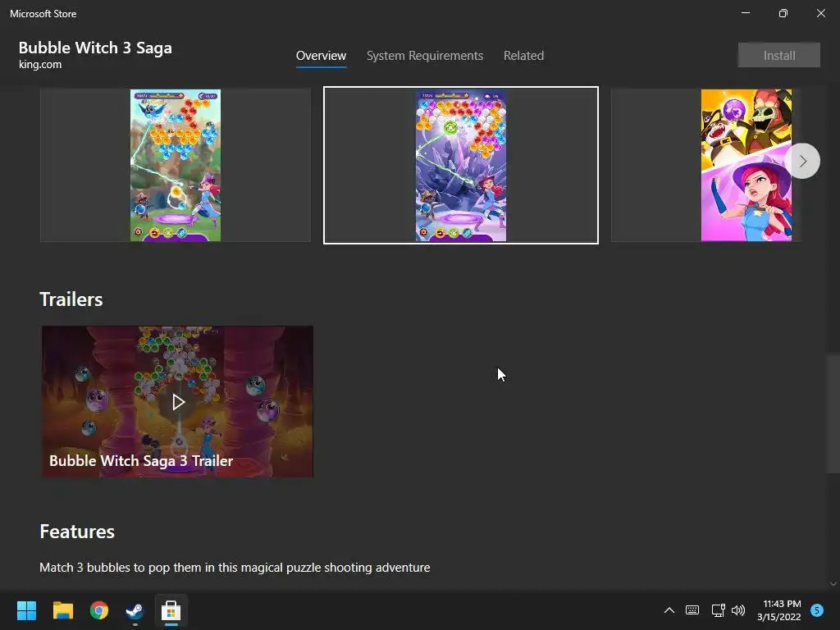Open Google Chrome from the taskbar

click(99, 610)
